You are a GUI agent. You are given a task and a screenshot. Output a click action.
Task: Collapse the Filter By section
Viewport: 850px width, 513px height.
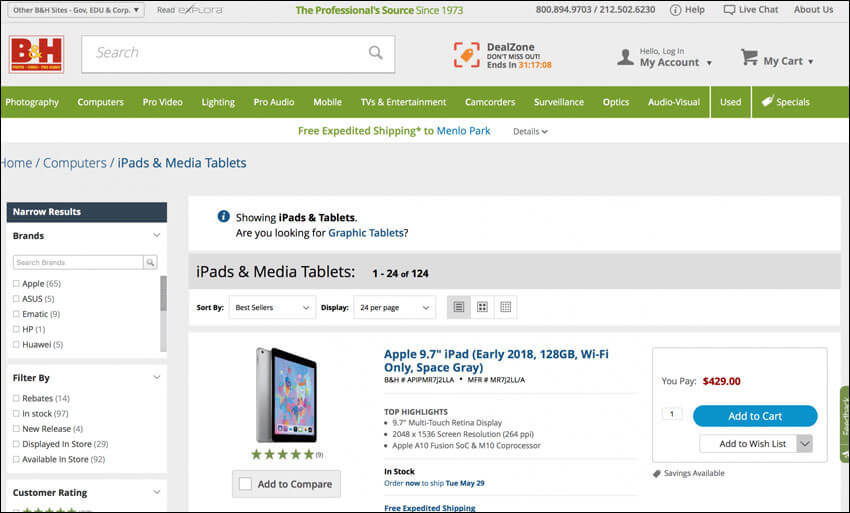[x=157, y=377]
